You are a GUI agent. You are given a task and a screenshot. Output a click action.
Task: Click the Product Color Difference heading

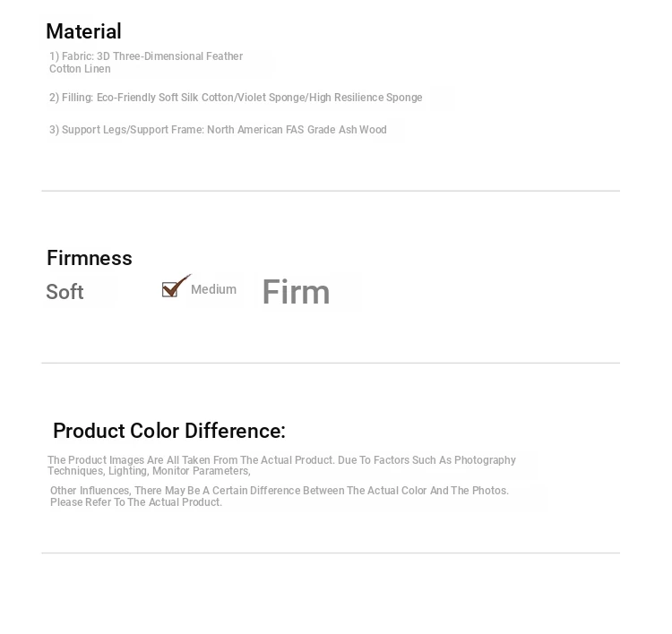[169, 431]
